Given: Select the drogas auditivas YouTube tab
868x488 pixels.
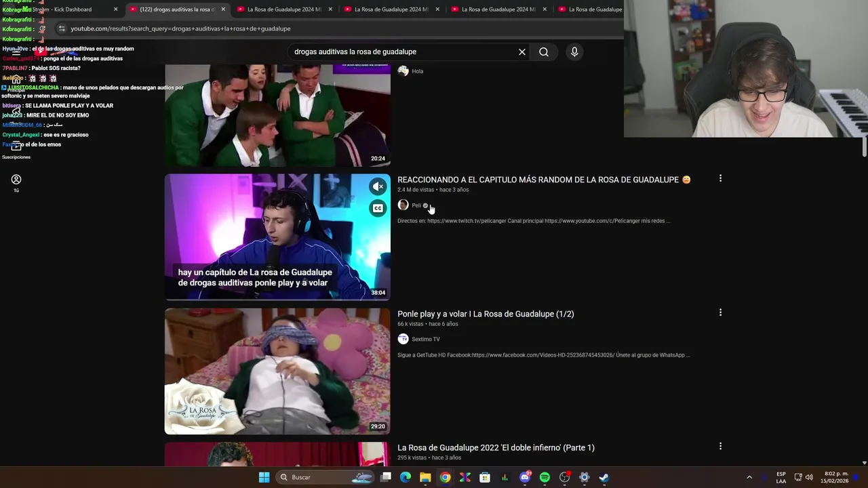Looking at the screenshot, I should [176, 9].
